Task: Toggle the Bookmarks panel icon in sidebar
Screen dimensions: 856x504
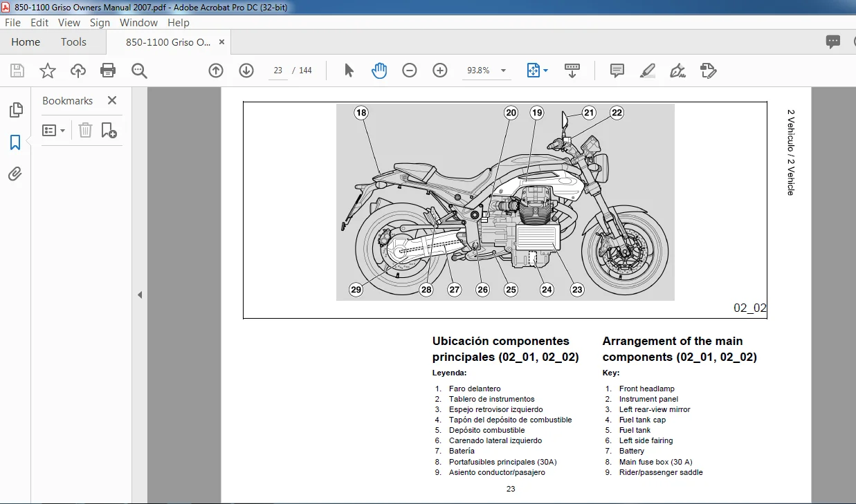Action: coord(15,142)
